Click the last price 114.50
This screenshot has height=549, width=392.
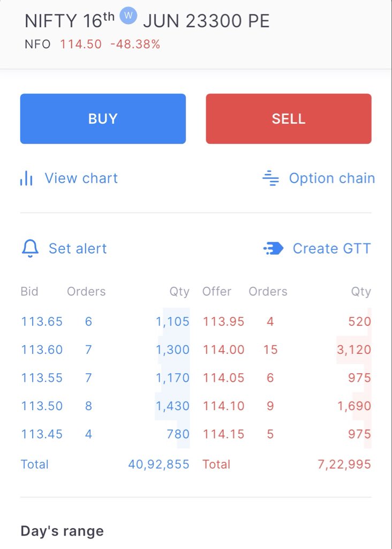(x=81, y=44)
